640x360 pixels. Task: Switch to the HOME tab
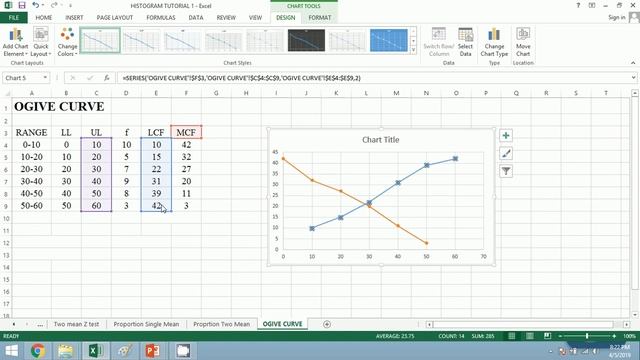(x=44, y=18)
